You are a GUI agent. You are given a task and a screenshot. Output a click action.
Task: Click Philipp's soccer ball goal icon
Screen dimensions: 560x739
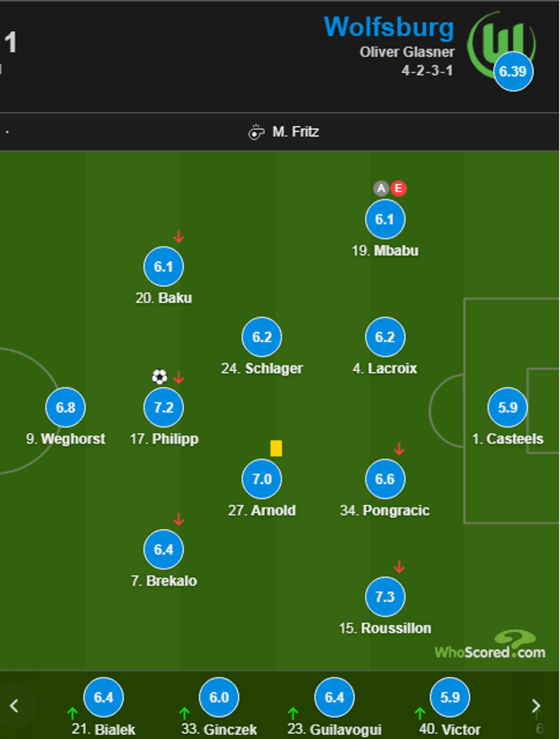[x=159, y=377]
